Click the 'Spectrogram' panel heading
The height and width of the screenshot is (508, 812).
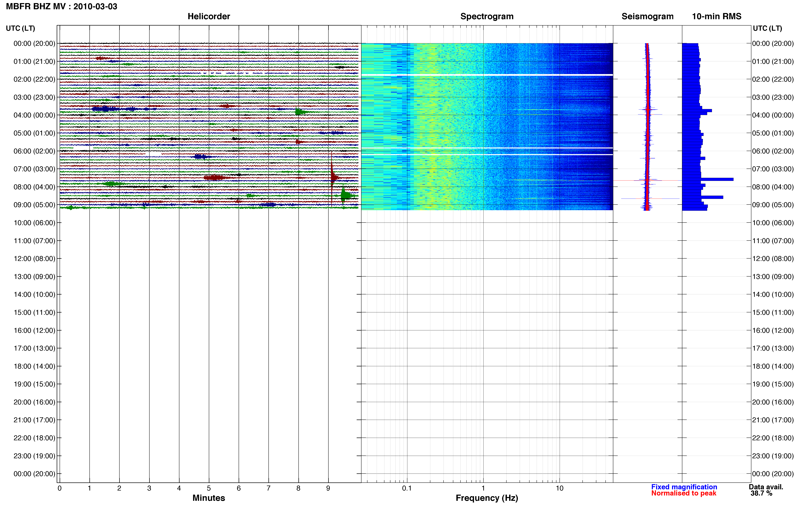tap(487, 16)
